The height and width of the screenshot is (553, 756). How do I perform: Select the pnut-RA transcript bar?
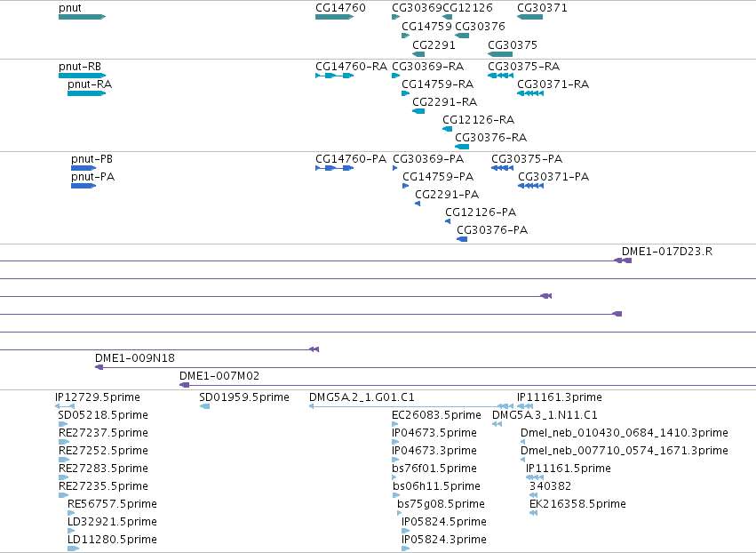[x=87, y=93]
